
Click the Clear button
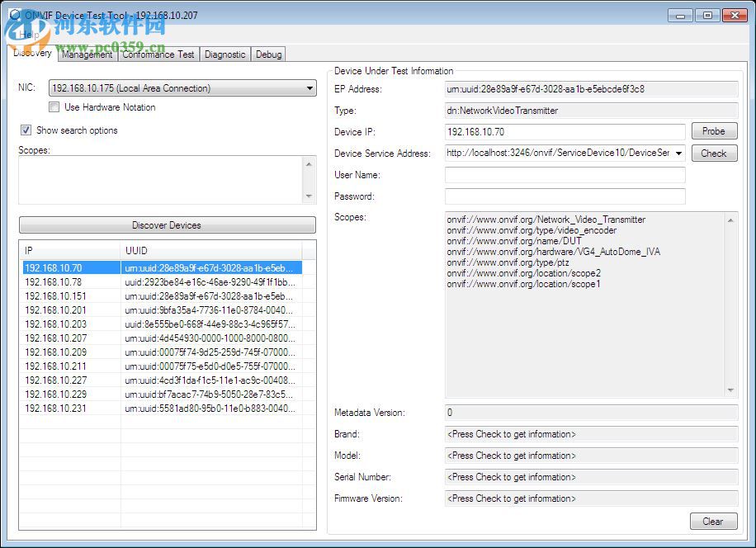tap(713, 521)
